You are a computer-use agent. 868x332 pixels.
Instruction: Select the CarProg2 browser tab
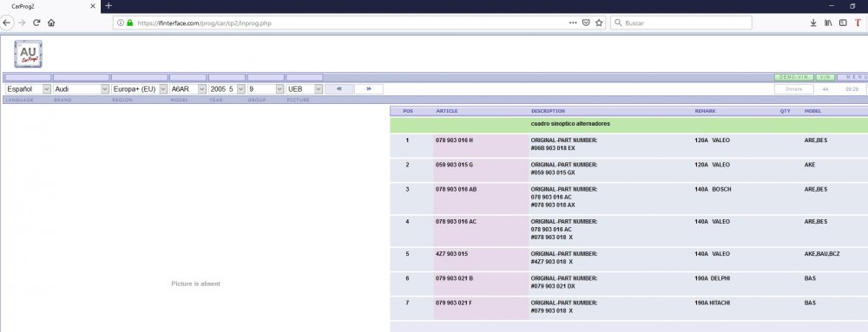pyautogui.click(x=49, y=6)
